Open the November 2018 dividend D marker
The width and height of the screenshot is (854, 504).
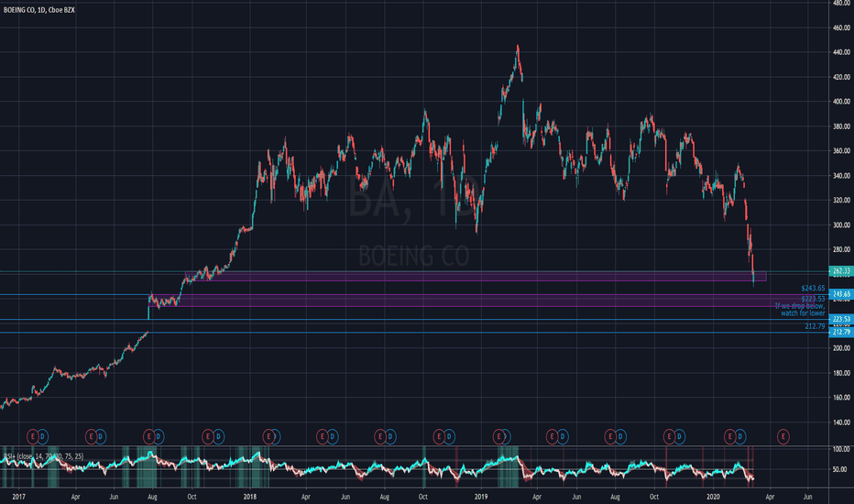point(449,436)
